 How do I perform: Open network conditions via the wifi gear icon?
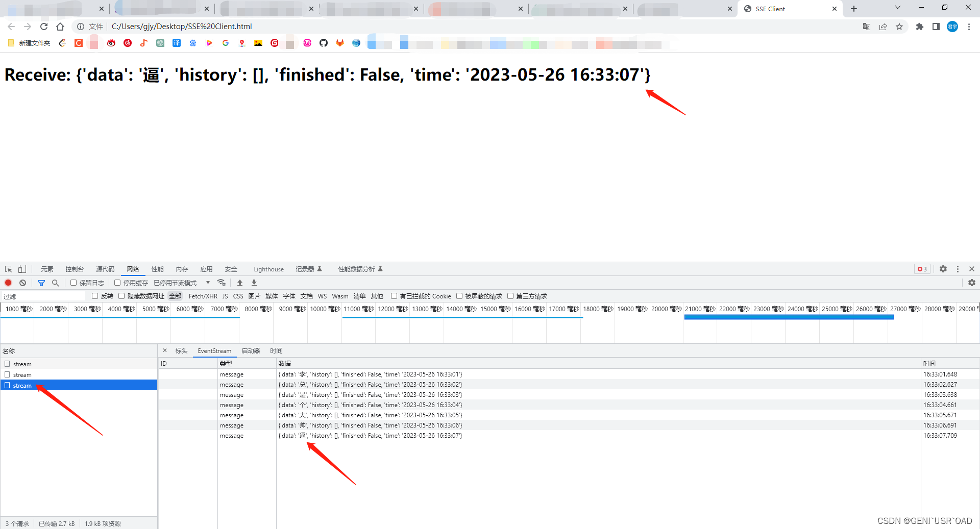[x=222, y=283]
